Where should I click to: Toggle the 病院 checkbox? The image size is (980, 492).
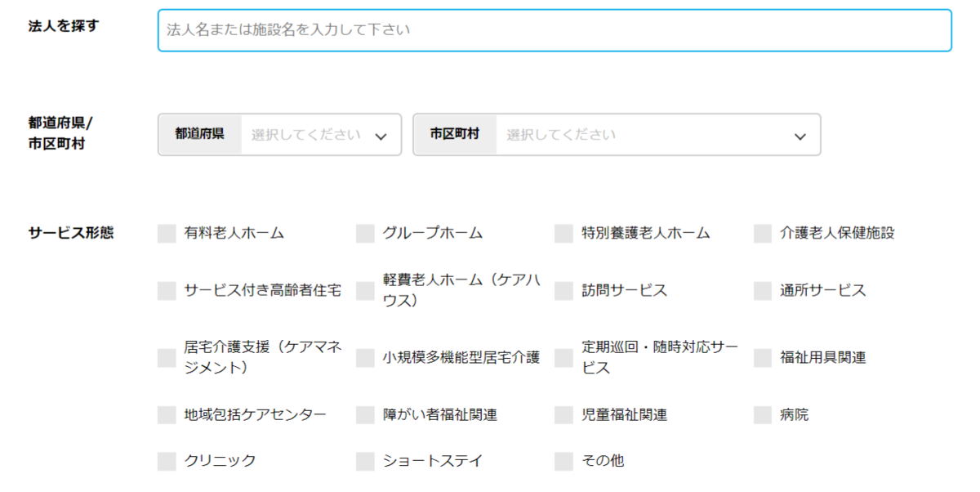(x=763, y=415)
